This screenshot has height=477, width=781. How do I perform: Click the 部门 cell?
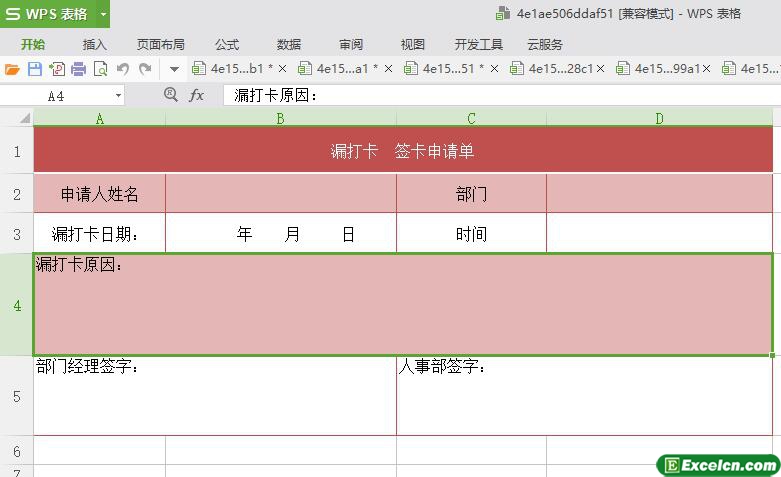click(x=471, y=194)
